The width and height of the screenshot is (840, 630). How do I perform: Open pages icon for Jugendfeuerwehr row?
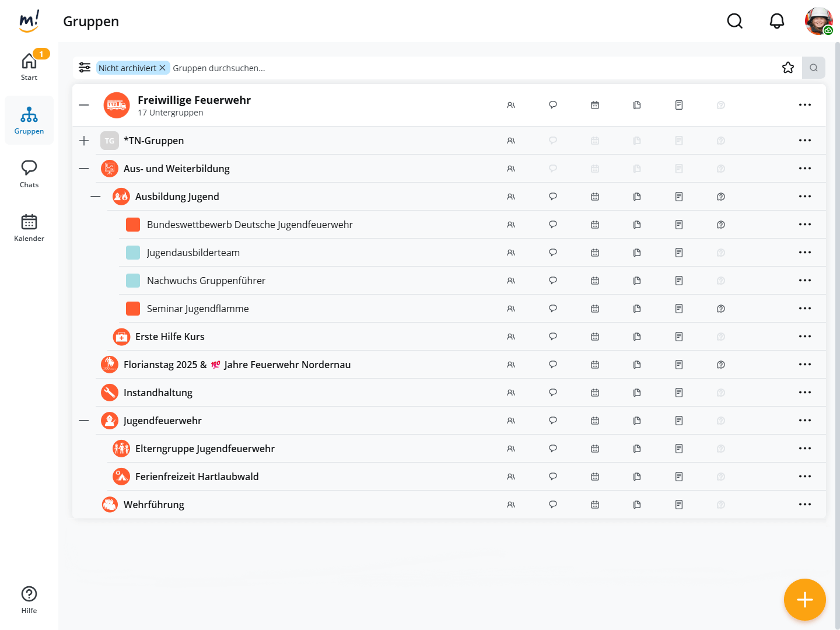[x=679, y=421]
